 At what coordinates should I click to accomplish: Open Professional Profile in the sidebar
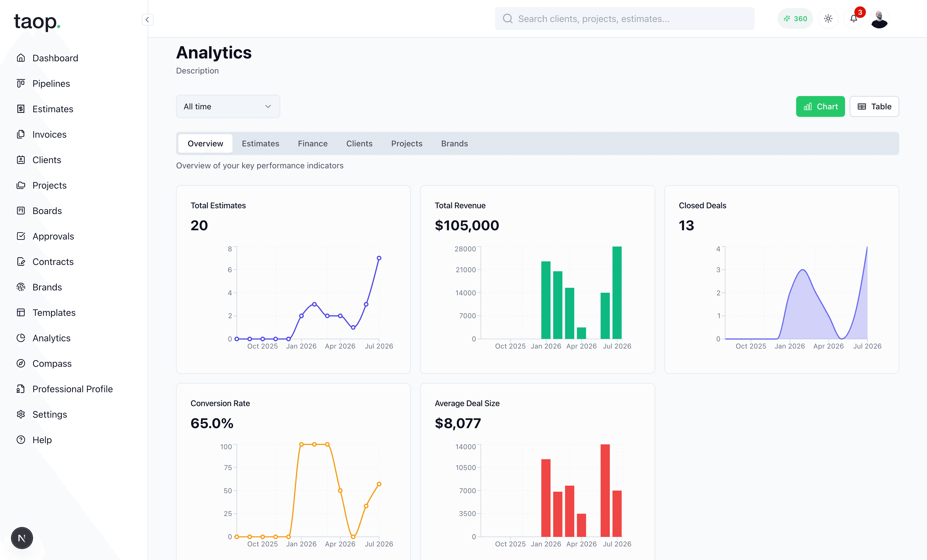(x=73, y=389)
